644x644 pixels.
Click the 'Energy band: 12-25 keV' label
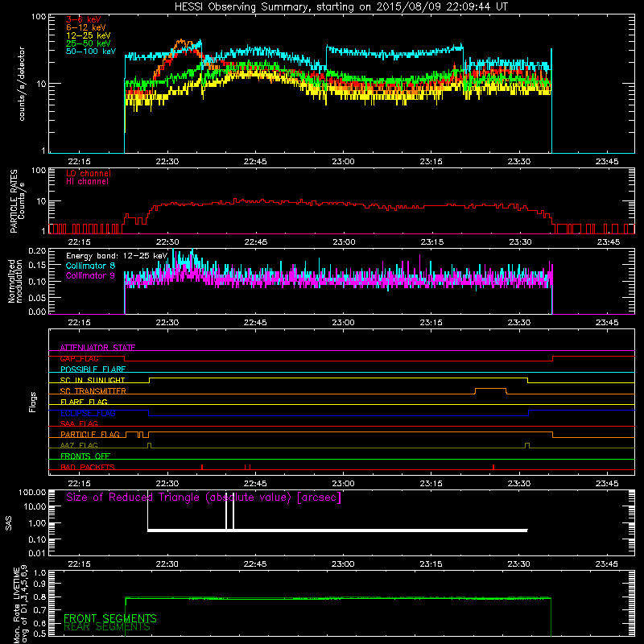[117, 256]
